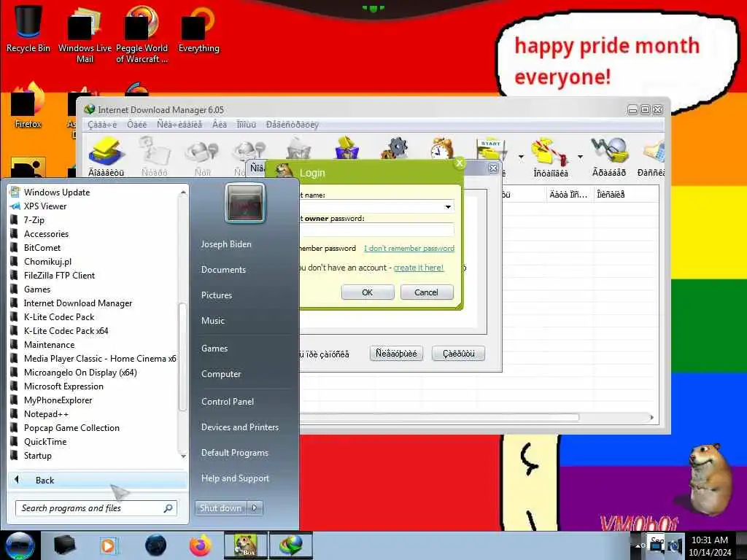The height and width of the screenshot is (560, 747).
Task: Click the volume speaker icon in system tray
Action: [675, 545]
